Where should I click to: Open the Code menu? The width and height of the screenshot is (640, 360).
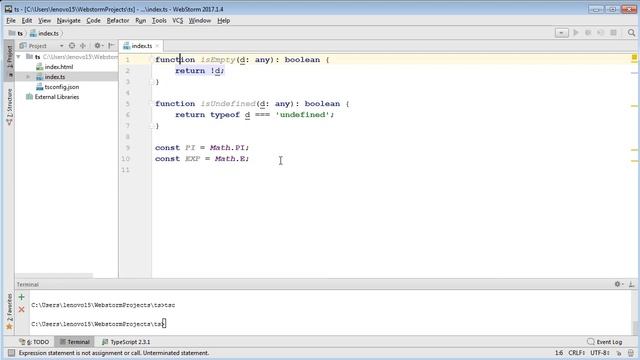[93, 20]
